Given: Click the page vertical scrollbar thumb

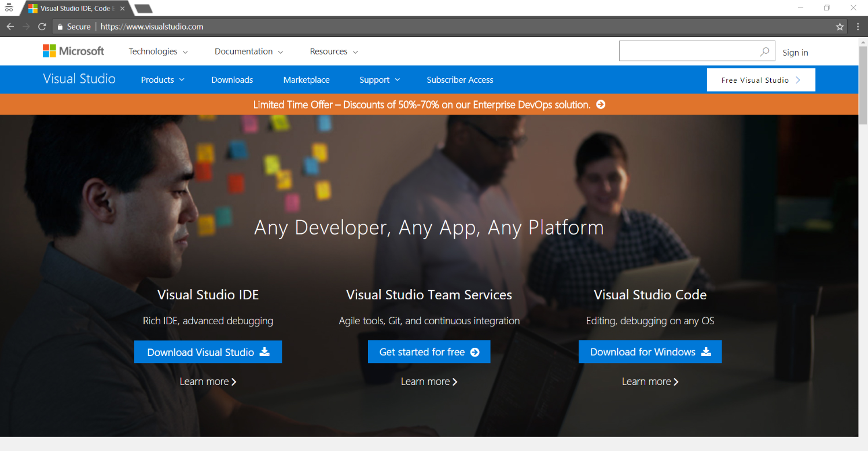Looking at the screenshot, I should pos(863,85).
